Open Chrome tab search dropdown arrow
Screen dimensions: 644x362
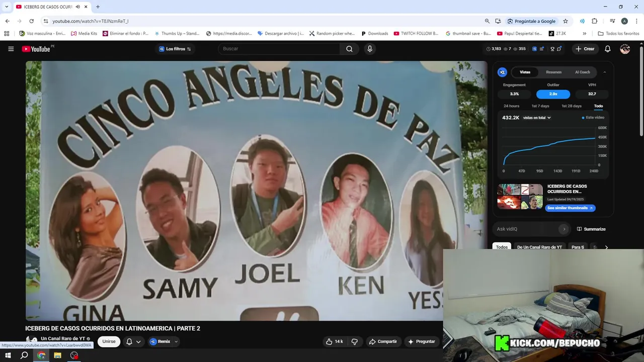(7, 7)
